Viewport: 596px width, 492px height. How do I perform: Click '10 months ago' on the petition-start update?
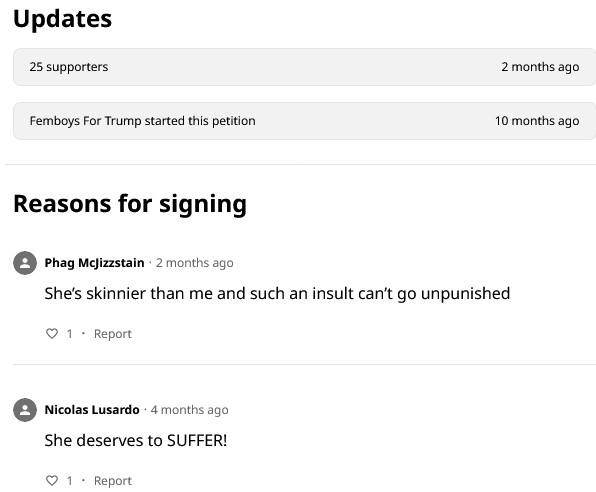[537, 121]
